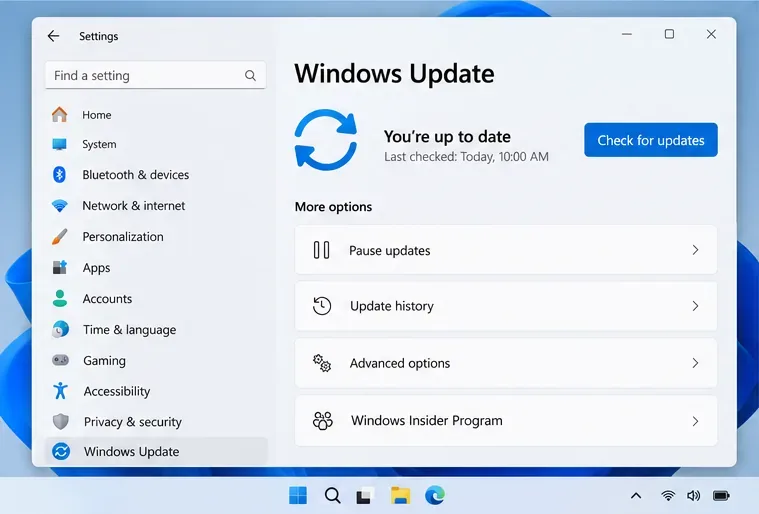Select the Apps category
This screenshot has height=514, width=759.
click(x=156, y=268)
